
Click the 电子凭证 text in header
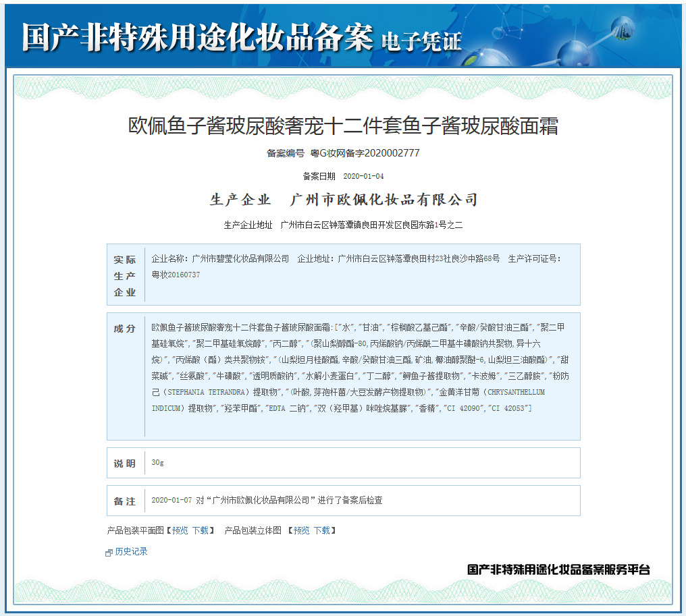pos(422,40)
